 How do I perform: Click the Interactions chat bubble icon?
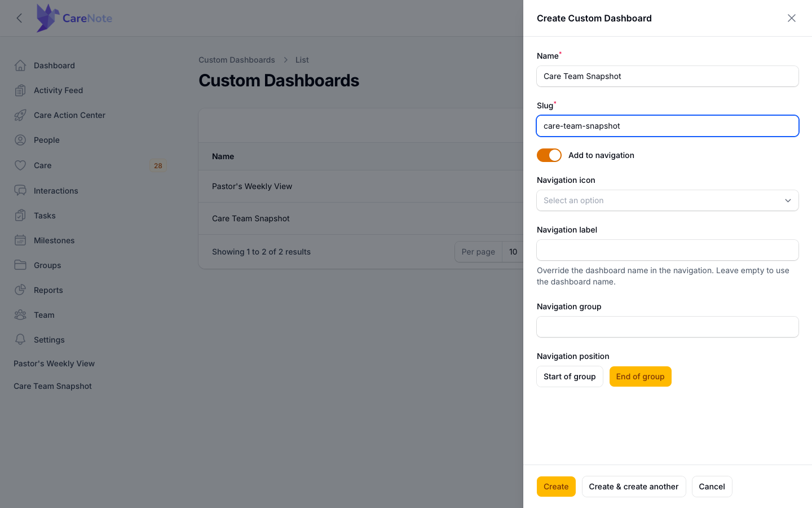(x=20, y=191)
